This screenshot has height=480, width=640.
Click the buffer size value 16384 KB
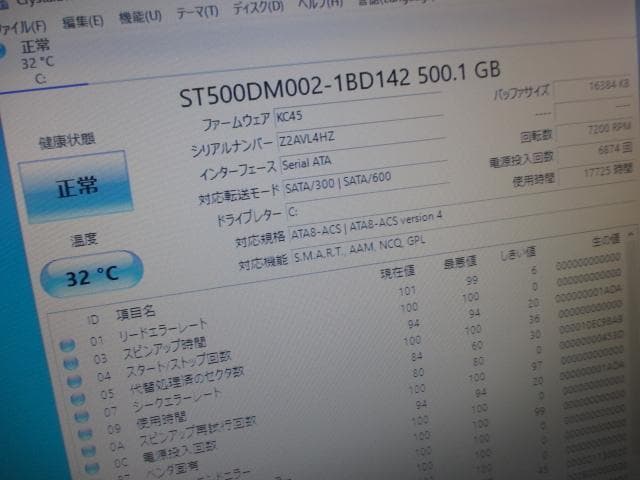592,88
